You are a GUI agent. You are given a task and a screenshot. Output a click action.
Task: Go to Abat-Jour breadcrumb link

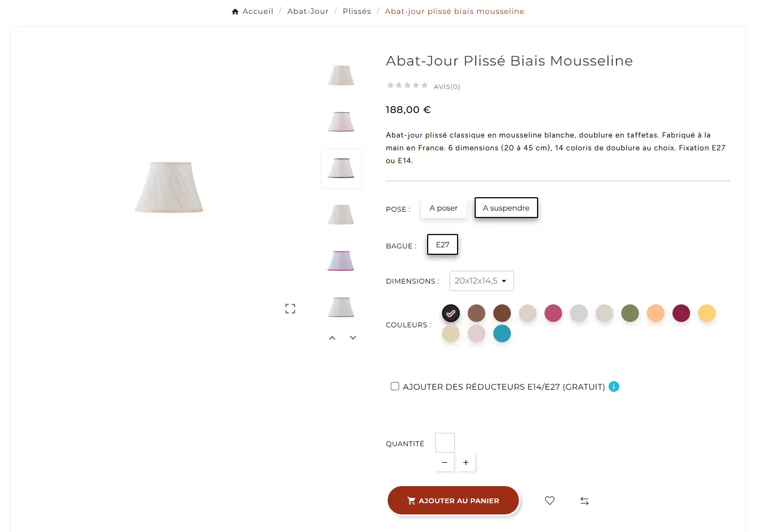point(308,11)
